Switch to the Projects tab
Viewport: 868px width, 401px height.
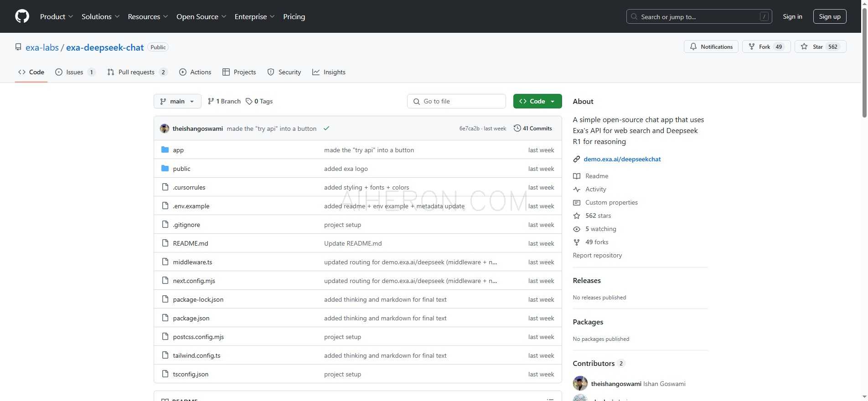(x=239, y=72)
